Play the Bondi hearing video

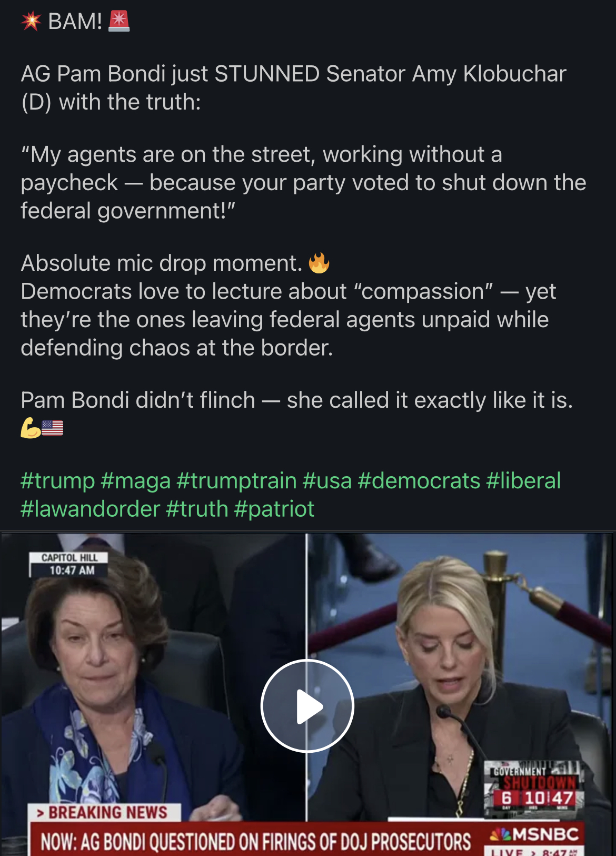pos(307,706)
